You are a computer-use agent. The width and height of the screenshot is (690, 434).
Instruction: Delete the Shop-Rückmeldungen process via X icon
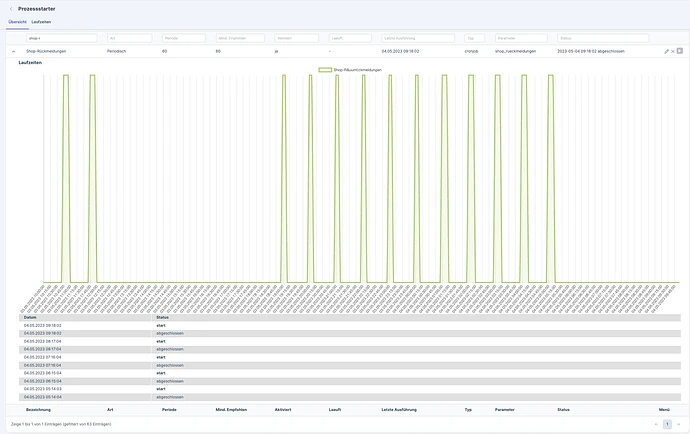tap(673, 51)
